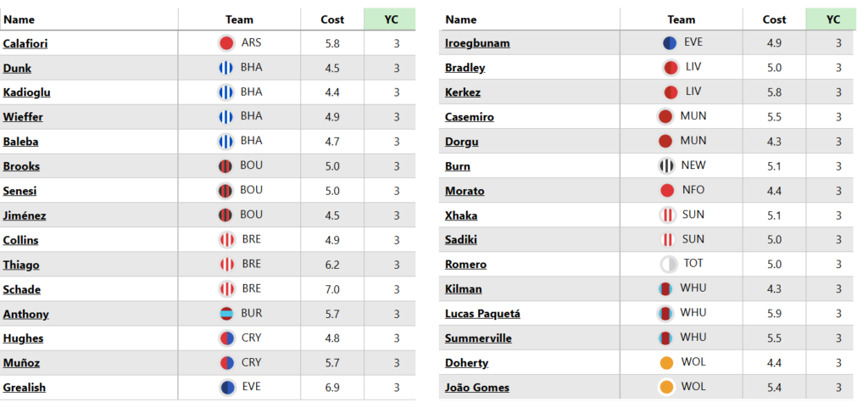Click the Name header above Calafiori

click(x=19, y=20)
